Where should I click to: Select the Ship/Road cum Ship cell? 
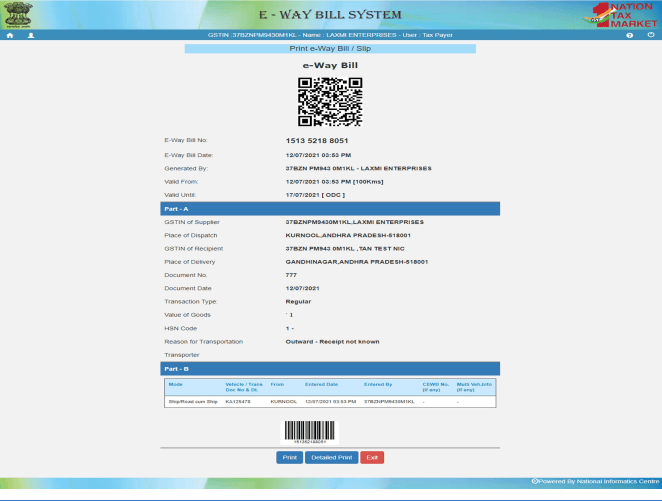point(193,402)
